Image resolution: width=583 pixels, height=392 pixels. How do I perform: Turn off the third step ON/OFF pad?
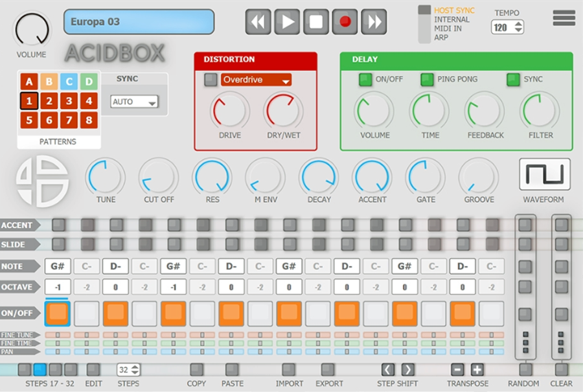pyautogui.click(x=116, y=314)
